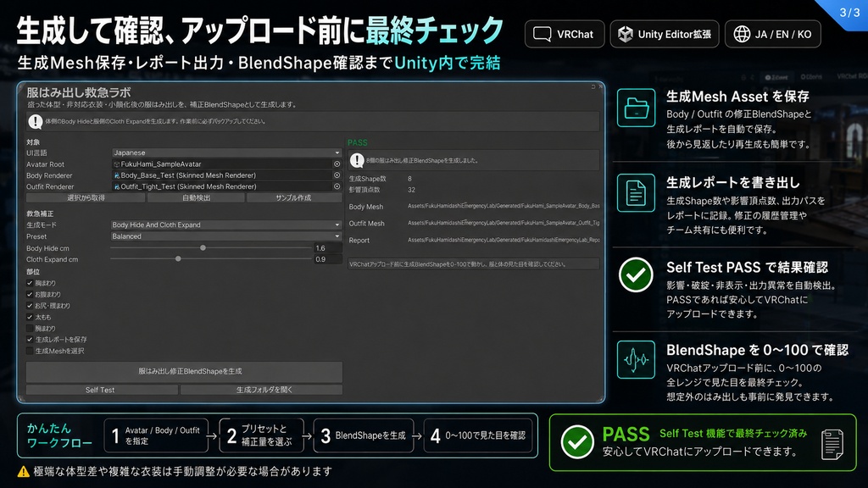868x488 pixels.
Task: Toggle the 胸まわり checkbox
Action: pos(30,283)
